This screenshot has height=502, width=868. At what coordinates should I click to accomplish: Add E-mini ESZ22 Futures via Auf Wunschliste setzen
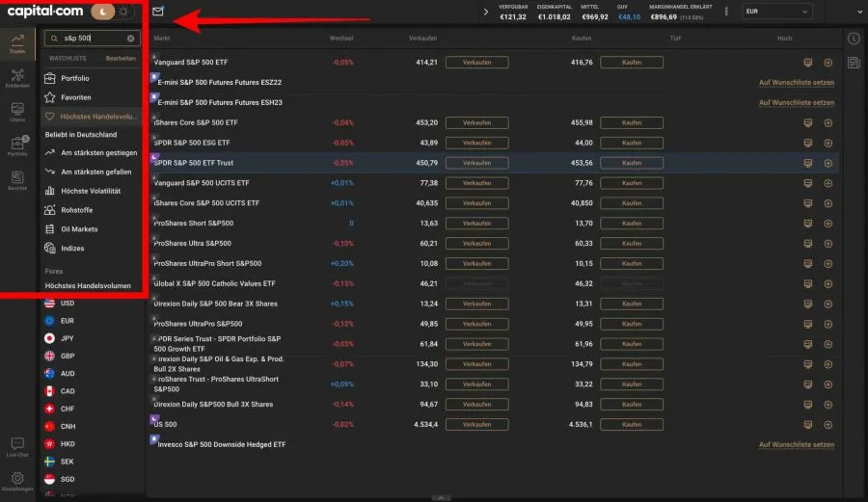(x=796, y=82)
